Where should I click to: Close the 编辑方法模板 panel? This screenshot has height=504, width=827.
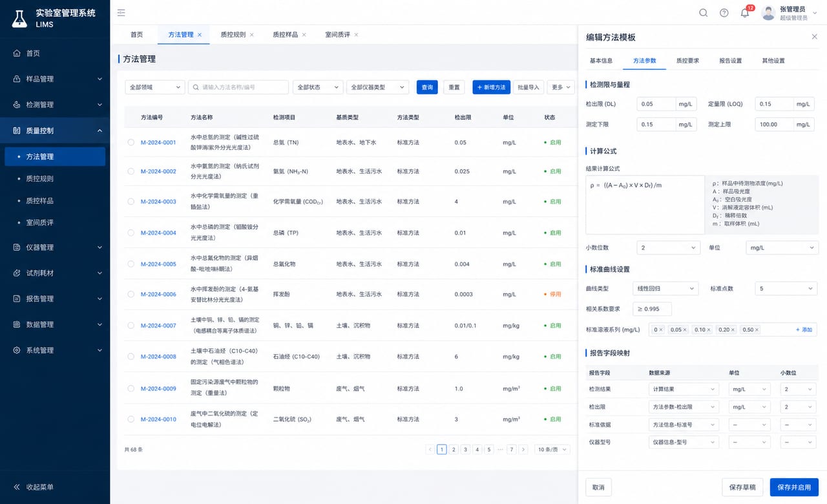814,37
